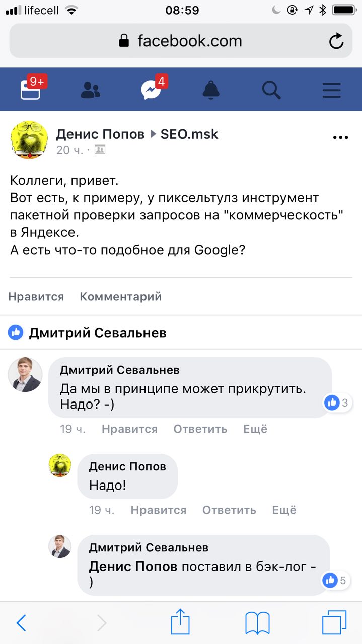The width and height of the screenshot is (362, 644).
Task: Expand Ещё options on "Надо!" reply
Action: tap(284, 510)
